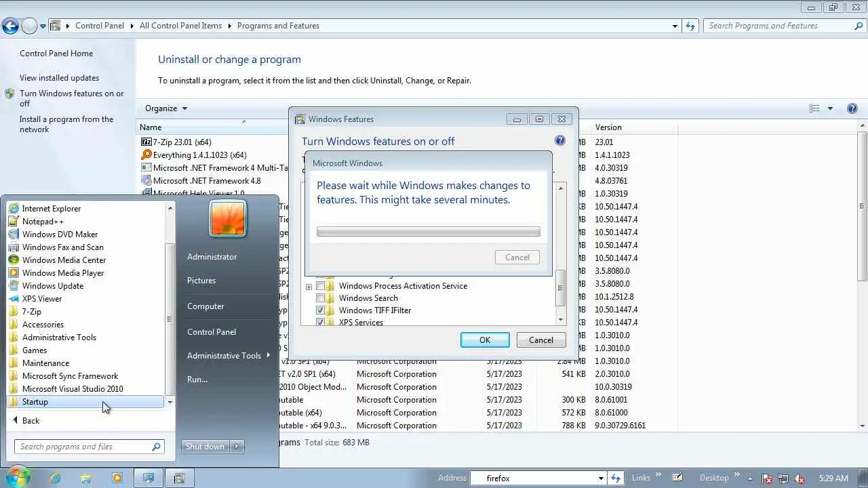Click Install a program from the network
This screenshot has height=488, width=868.
66,124
